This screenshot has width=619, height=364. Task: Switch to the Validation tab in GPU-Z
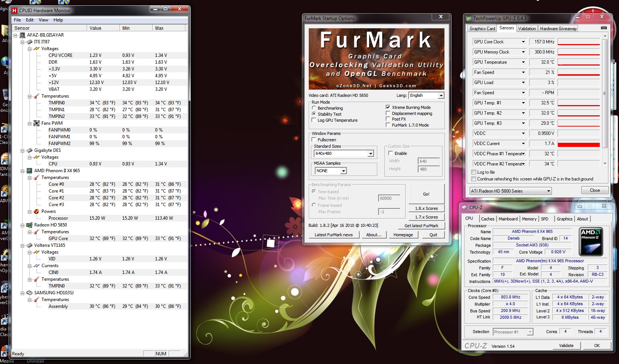[x=527, y=29]
